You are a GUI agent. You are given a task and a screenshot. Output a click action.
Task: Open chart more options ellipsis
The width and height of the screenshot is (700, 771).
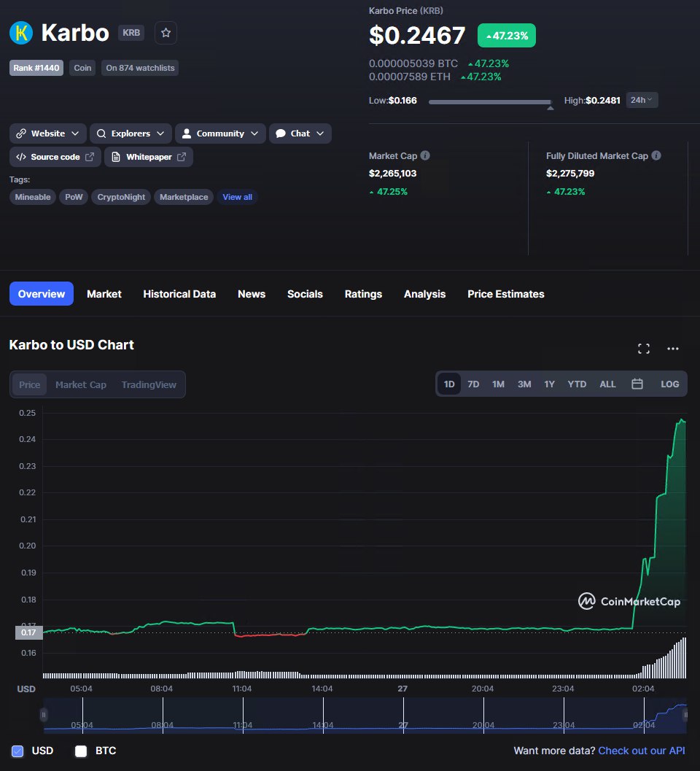coord(672,349)
